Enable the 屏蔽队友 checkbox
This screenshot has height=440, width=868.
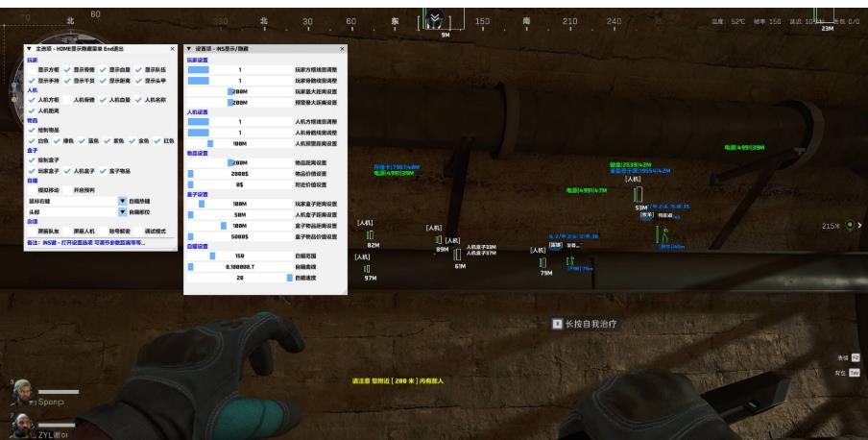coord(31,232)
